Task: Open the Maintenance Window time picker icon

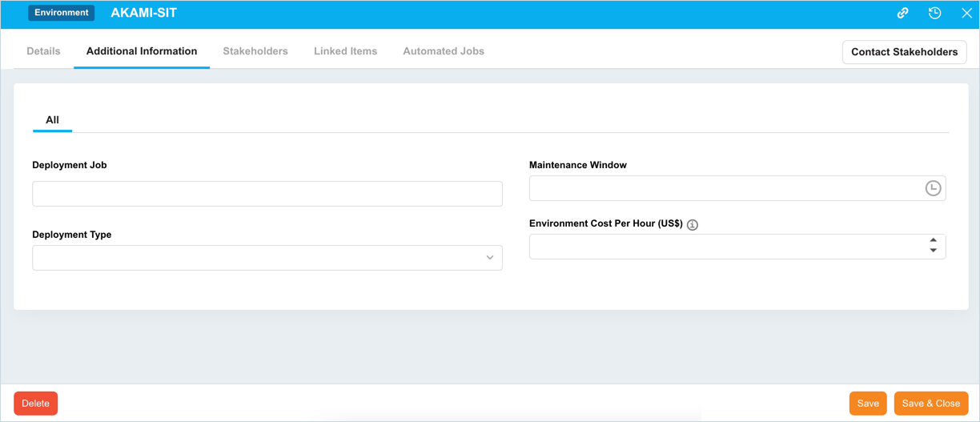Action: (x=933, y=188)
